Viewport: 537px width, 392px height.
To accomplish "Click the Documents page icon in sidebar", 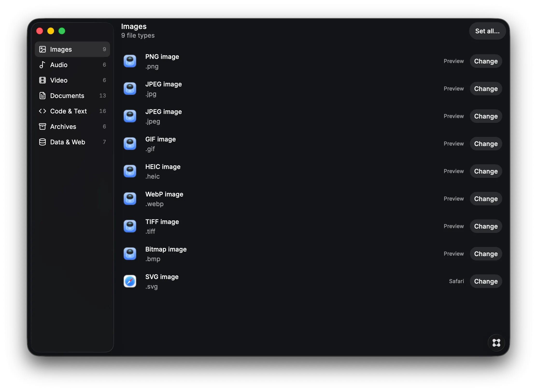I will click(42, 96).
